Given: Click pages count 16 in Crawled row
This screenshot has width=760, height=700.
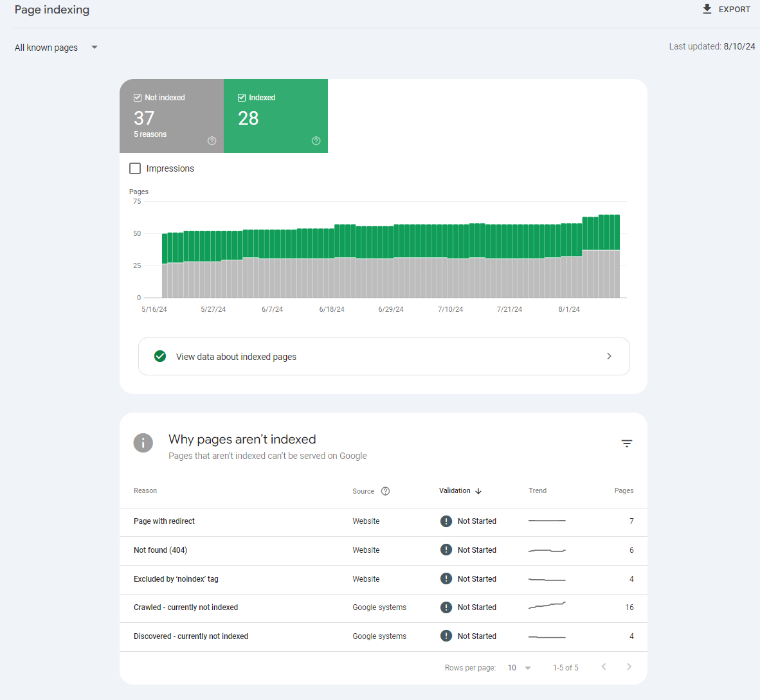Looking at the screenshot, I should click(x=629, y=607).
